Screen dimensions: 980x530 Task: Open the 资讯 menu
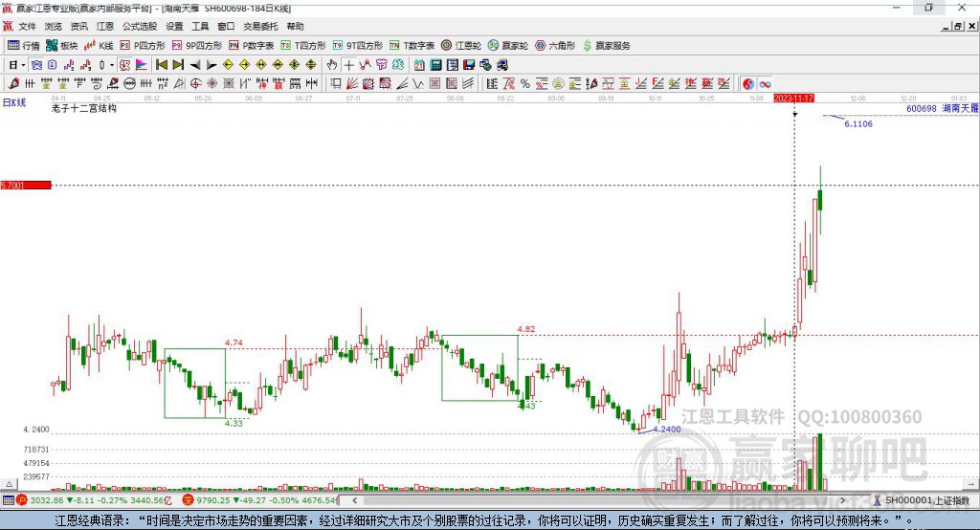tap(79, 26)
